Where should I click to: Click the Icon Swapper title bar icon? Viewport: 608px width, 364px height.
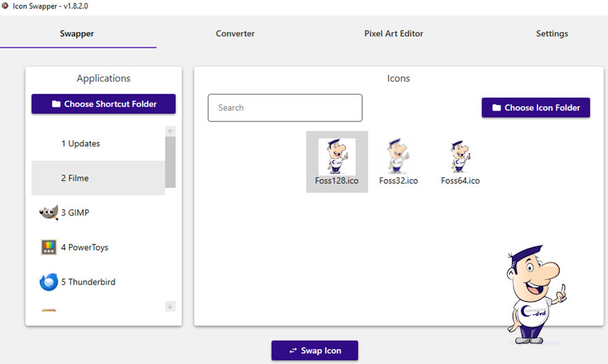coord(6,6)
